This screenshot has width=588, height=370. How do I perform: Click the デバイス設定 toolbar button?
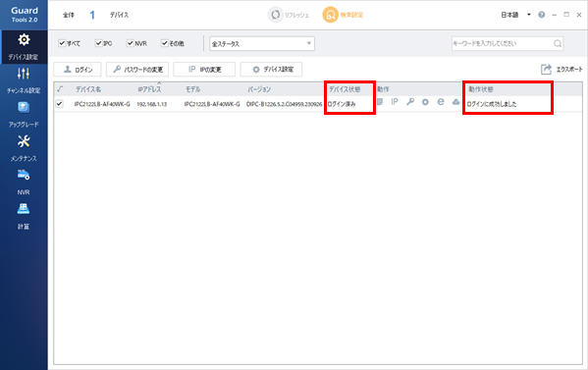(x=271, y=70)
